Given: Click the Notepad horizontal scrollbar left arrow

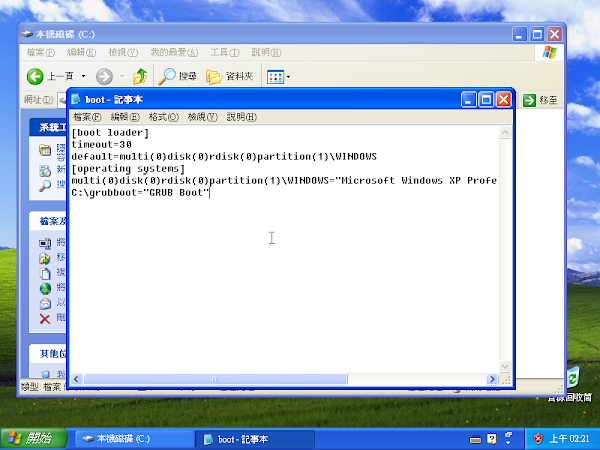Looking at the screenshot, I should [76, 379].
